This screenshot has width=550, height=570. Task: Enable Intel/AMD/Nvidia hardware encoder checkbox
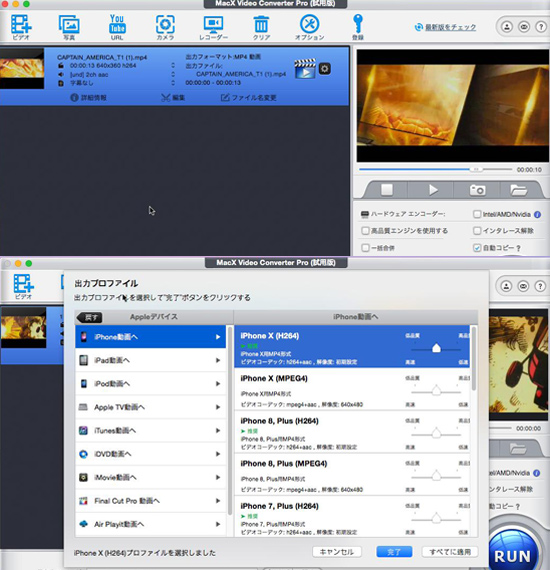coord(477,214)
